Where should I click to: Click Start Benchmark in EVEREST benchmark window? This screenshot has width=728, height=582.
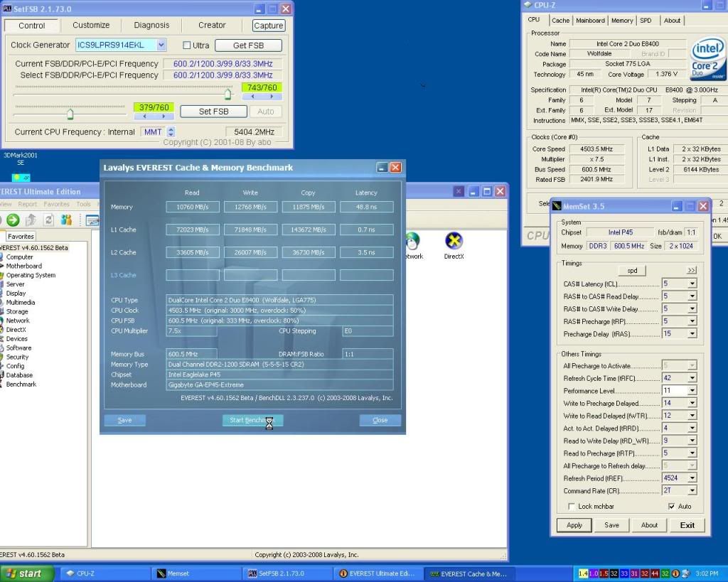[x=252, y=420]
